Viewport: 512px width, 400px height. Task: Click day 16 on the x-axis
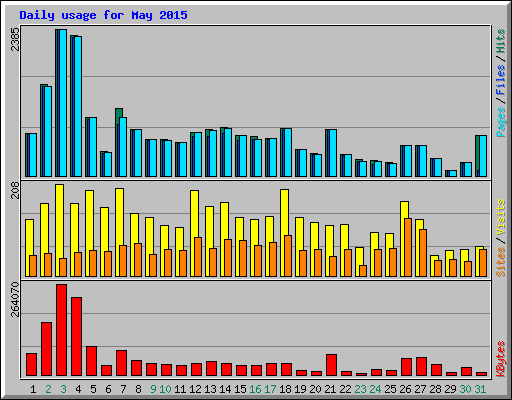(255, 389)
